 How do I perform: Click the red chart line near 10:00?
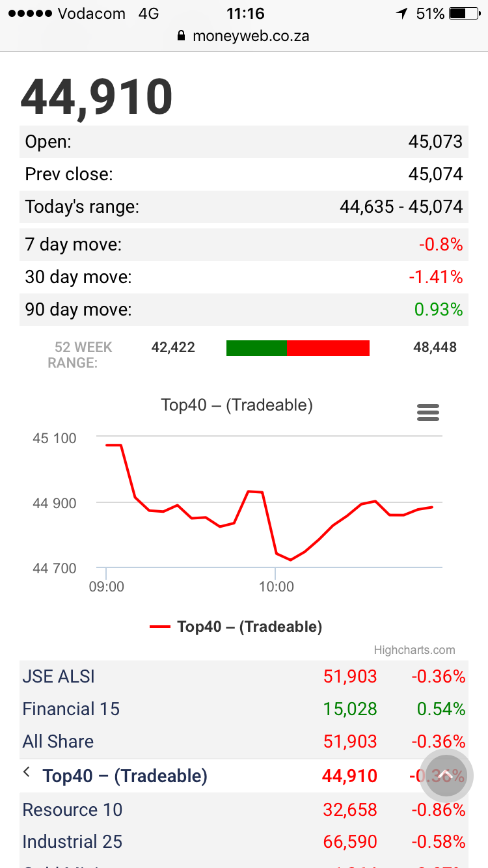(276, 552)
